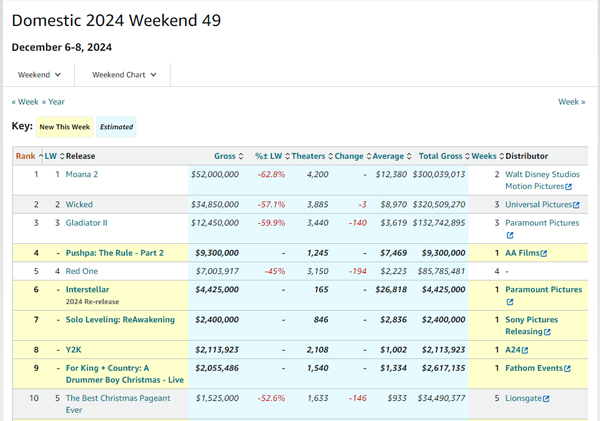600x421 pixels.
Task: Sort table by Average column
Action: [x=392, y=156]
